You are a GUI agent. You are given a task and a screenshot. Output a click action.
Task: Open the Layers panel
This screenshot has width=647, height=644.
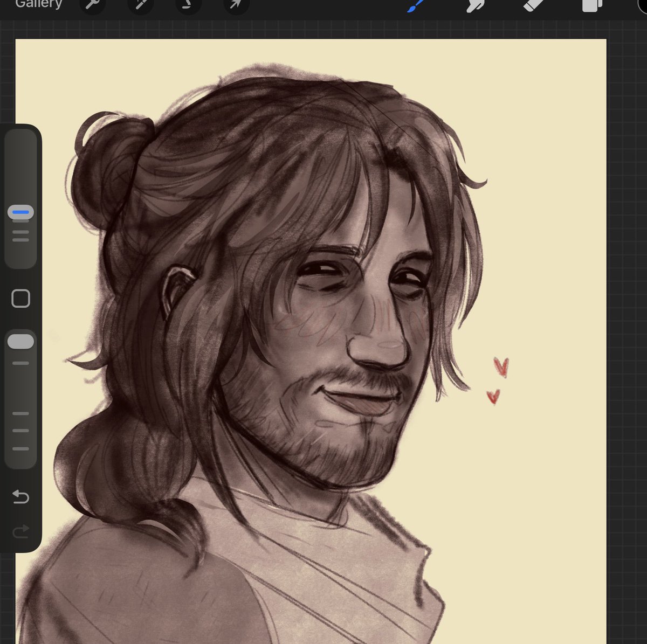coord(591,6)
